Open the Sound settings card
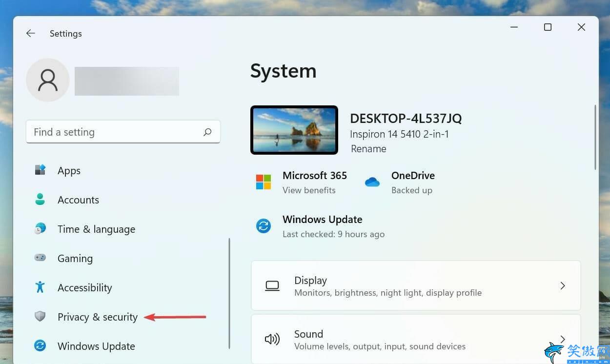Viewport: 610px width, 364px height. click(x=416, y=339)
